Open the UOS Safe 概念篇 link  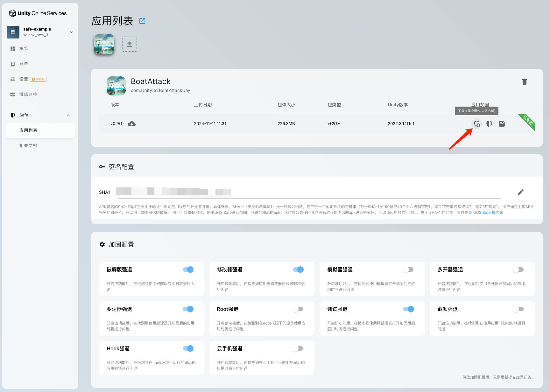pyautogui.click(x=488, y=213)
